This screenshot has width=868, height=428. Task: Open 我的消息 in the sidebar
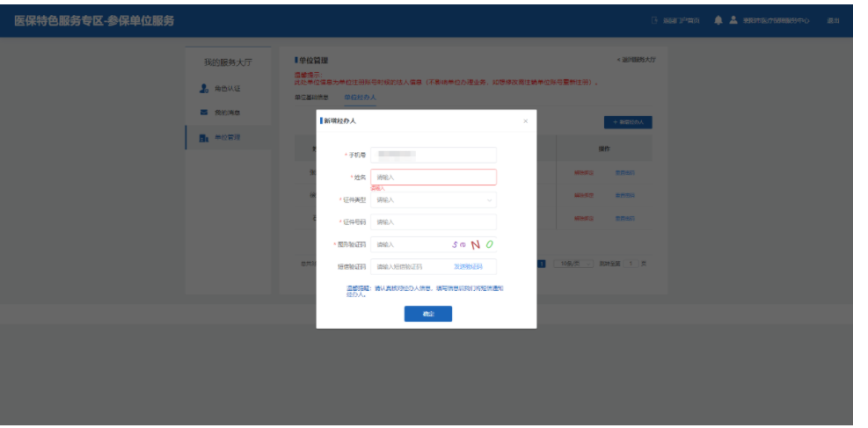click(228, 112)
